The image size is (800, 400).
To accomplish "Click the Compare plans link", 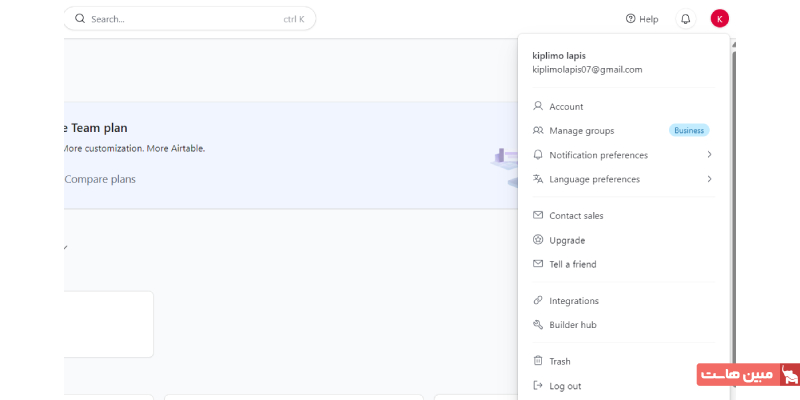I will pyautogui.click(x=100, y=179).
